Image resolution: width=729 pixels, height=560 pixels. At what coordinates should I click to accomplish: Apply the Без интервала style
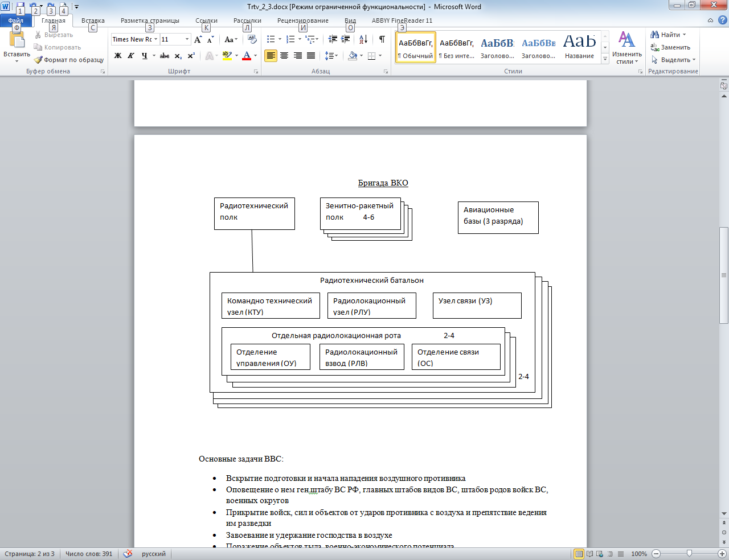pyautogui.click(x=456, y=47)
